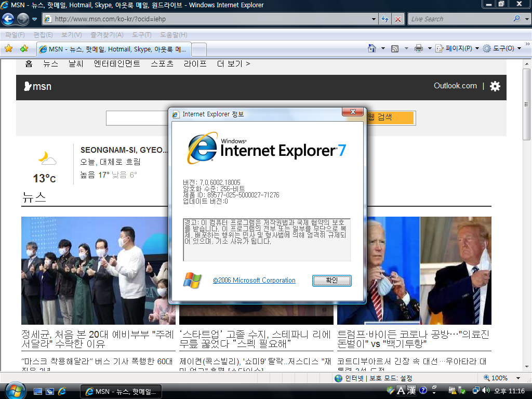This screenshot has width=532, height=399.
Task: Click the page vertical scrollbar thumb
Action: (526, 104)
